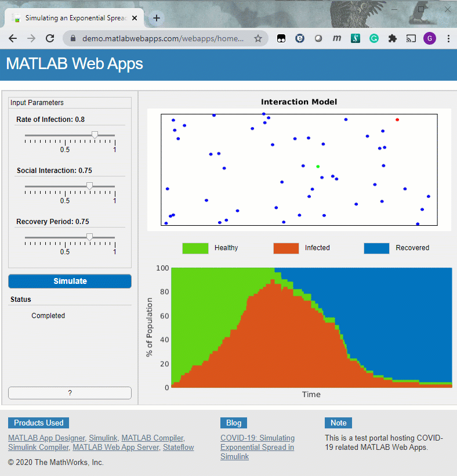Bookmark this page with the star icon
Screen dimensions: 457x476
pyautogui.click(x=258, y=38)
